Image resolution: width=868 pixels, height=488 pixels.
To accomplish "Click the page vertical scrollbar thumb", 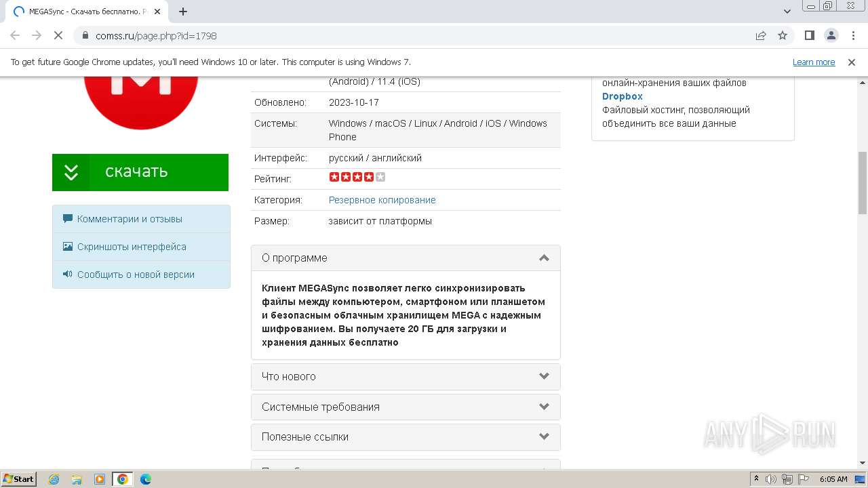I will pyautogui.click(x=862, y=183).
